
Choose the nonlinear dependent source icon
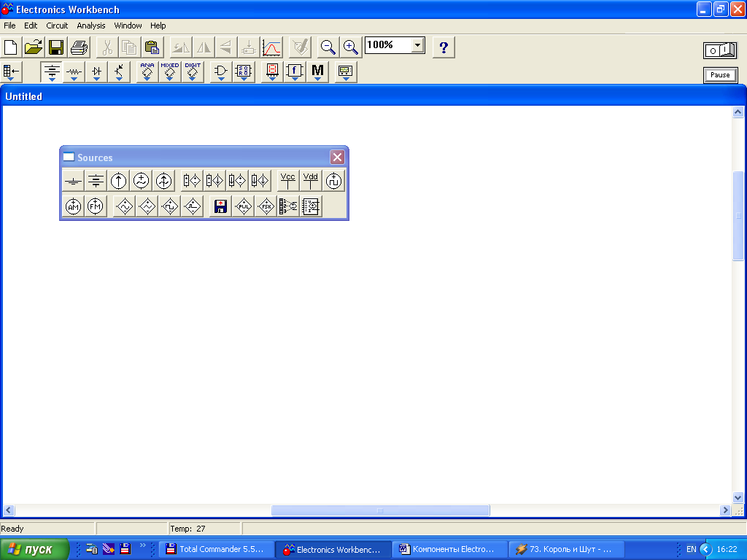(311, 206)
